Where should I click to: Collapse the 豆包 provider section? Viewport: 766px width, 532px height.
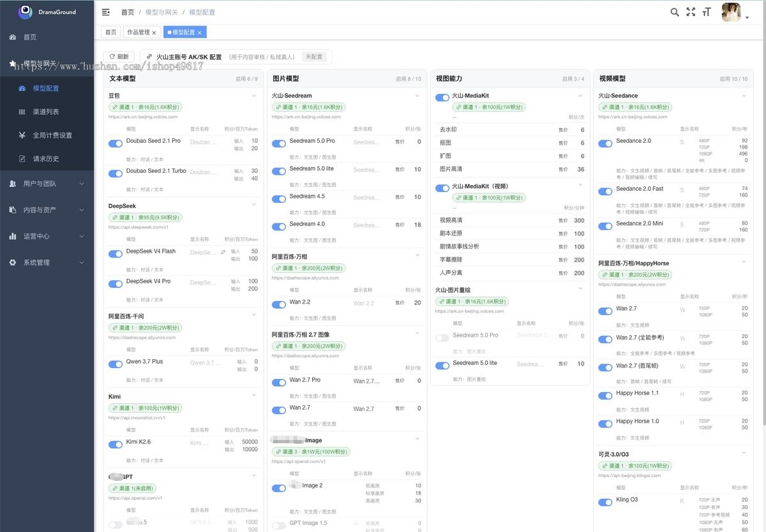254,96
